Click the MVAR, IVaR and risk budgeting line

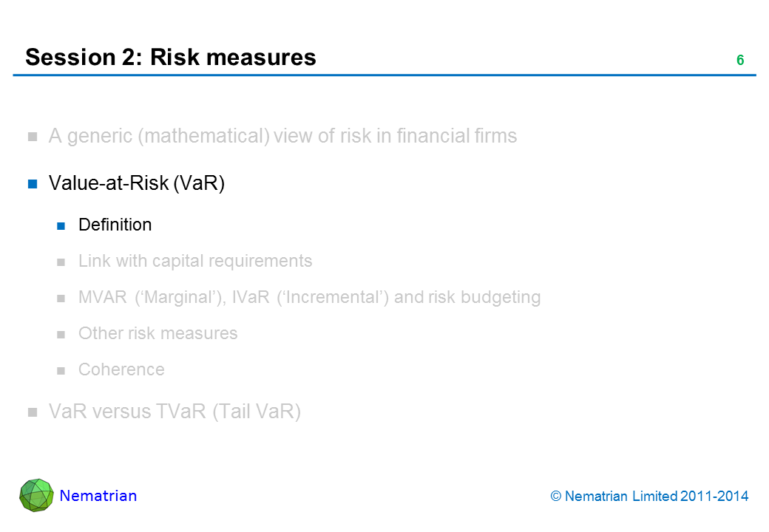(x=309, y=297)
